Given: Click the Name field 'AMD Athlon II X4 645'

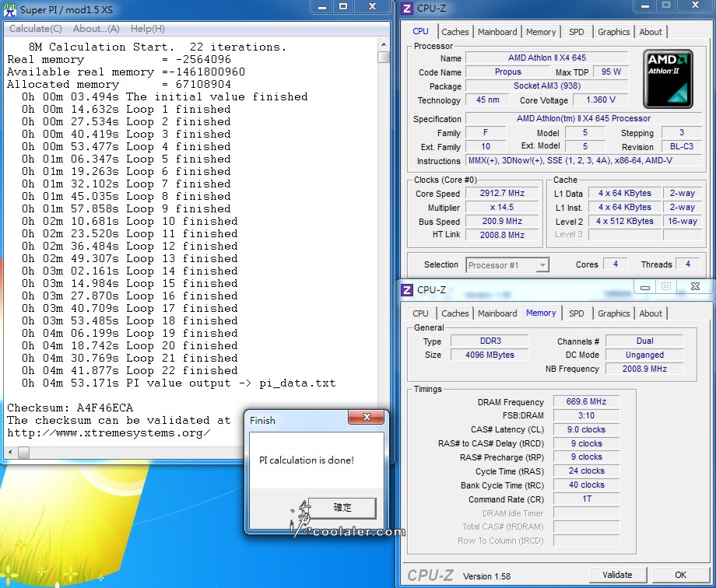Looking at the screenshot, I should (x=546, y=58).
